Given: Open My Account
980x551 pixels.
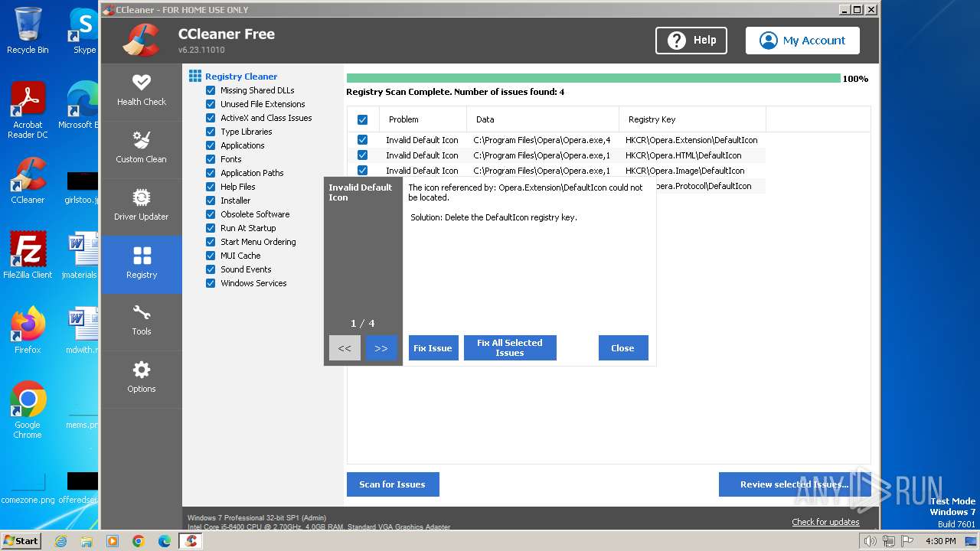Looking at the screenshot, I should 802,41.
